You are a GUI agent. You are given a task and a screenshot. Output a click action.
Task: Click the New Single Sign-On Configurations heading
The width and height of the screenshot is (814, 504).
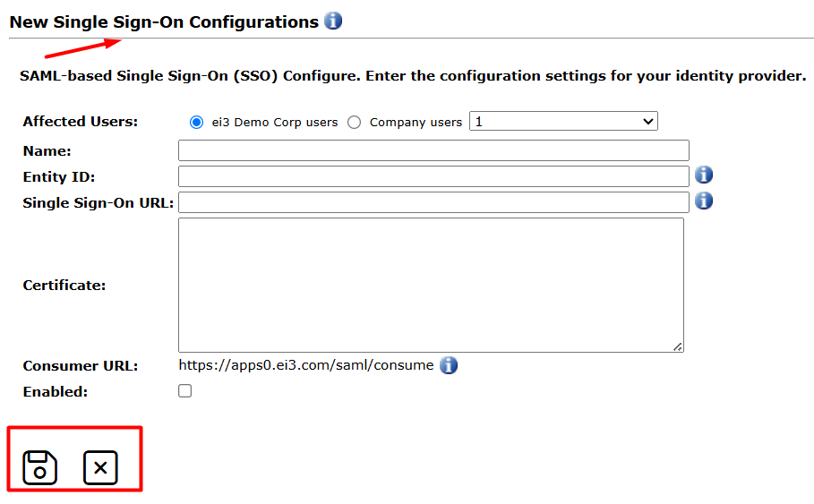coord(164,21)
